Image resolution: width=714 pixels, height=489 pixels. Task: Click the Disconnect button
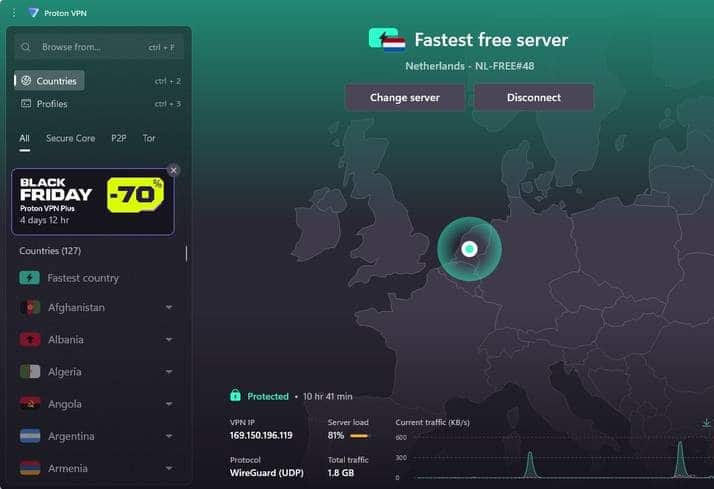coord(534,97)
